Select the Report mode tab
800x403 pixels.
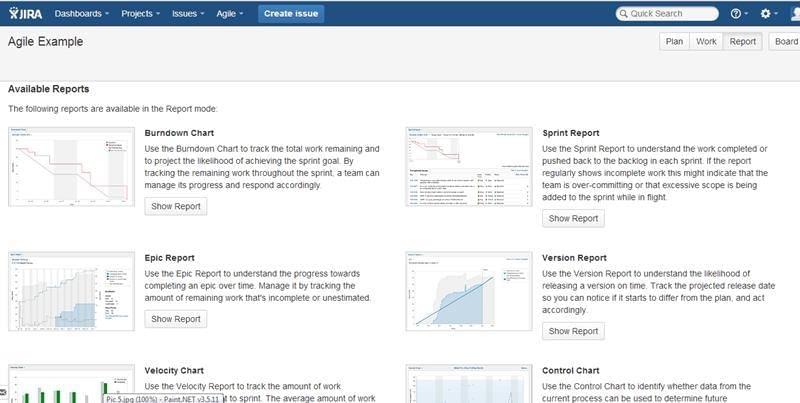tap(742, 42)
